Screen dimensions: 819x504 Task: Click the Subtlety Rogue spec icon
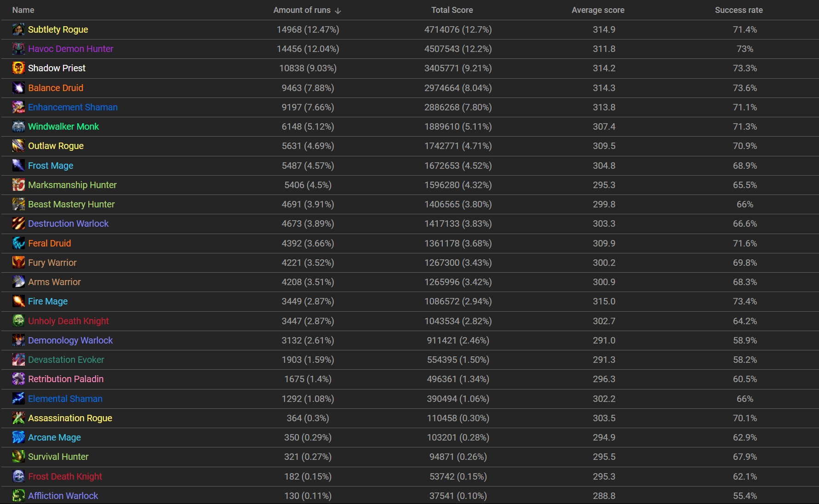coord(18,29)
